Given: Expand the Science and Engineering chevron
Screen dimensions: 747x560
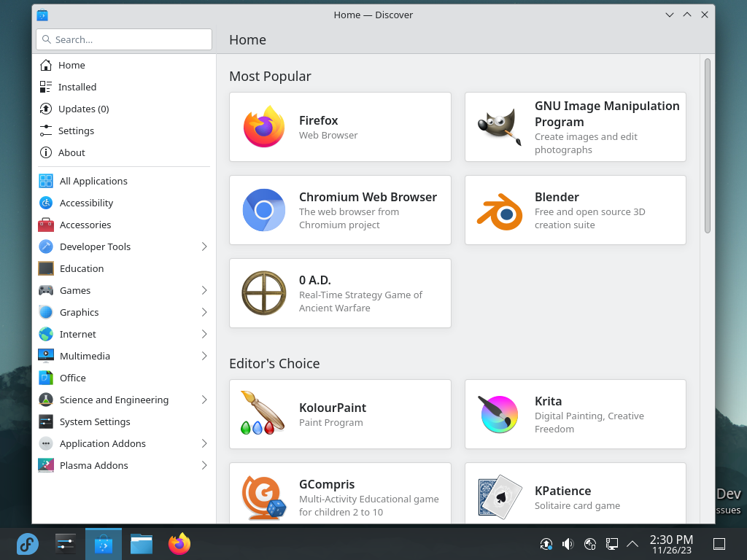Looking at the screenshot, I should [x=204, y=400].
